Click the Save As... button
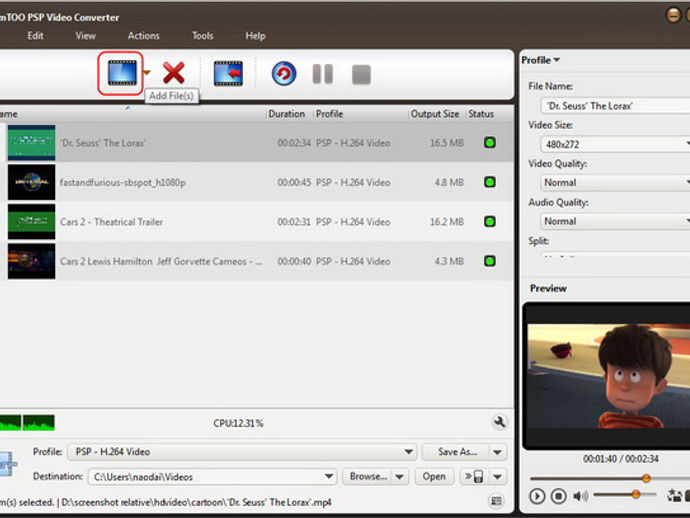The width and height of the screenshot is (690, 518). click(x=457, y=452)
